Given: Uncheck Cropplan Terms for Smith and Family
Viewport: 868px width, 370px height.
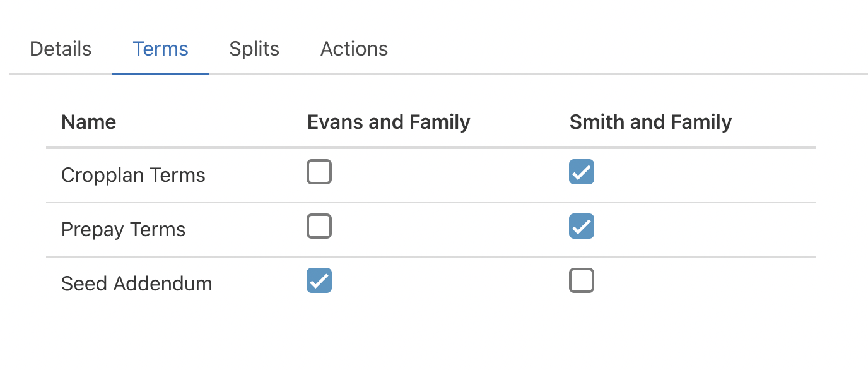Looking at the screenshot, I should [582, 172].
